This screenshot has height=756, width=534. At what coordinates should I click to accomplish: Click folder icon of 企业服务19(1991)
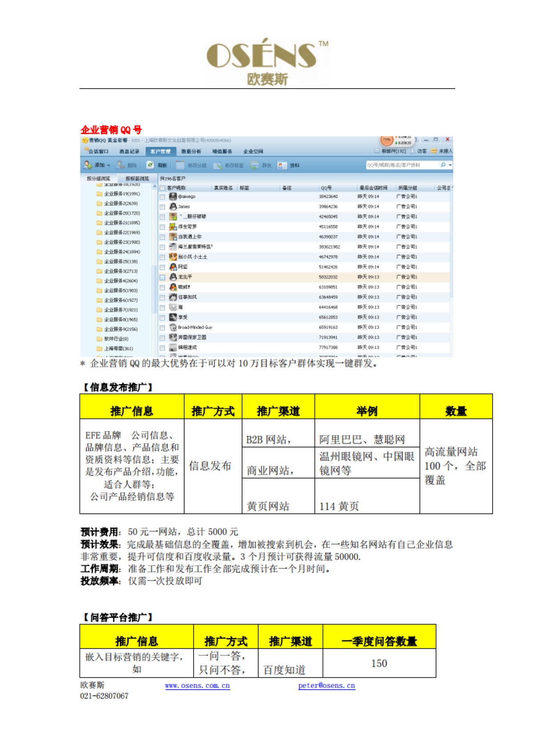(100, 194)
